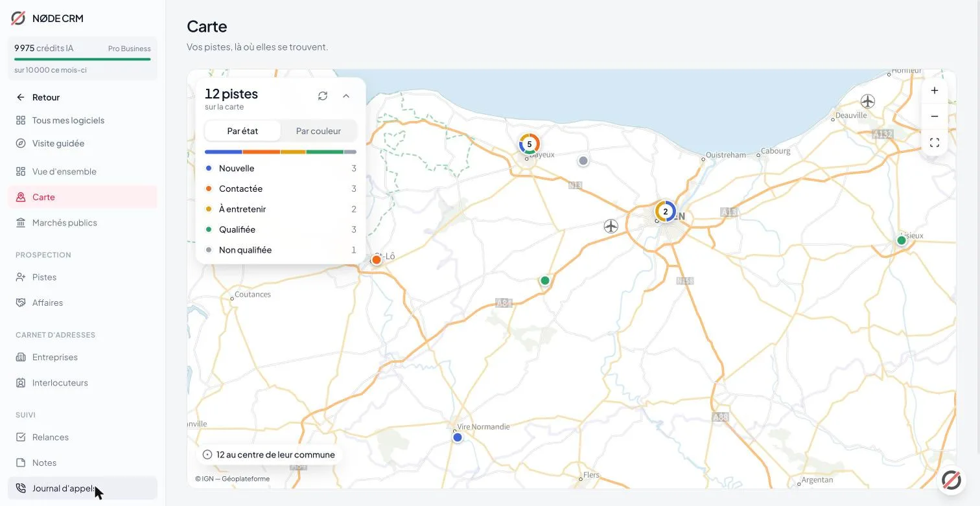Click the Retour back arrow icon
The height and width of the screenshot is (506, 980).
click(x=21, y=97)
